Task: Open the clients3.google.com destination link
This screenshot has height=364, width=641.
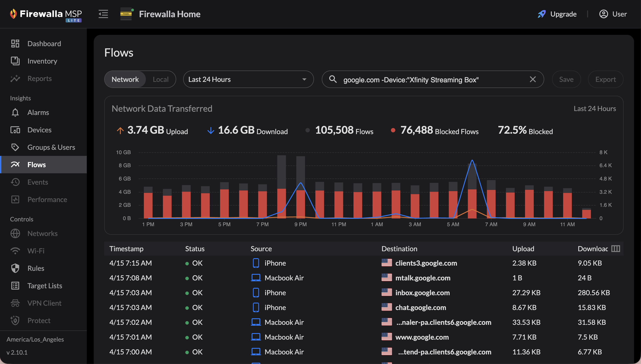Action: pyautogui.click(x=426, y=263)
